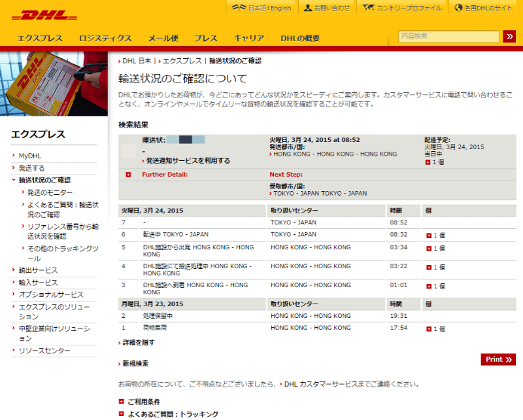Image resolution: width=523 pixels, height=420 pixels.
Task: Click the DHL カスタマーサービス link
Action: click(320, 384)
